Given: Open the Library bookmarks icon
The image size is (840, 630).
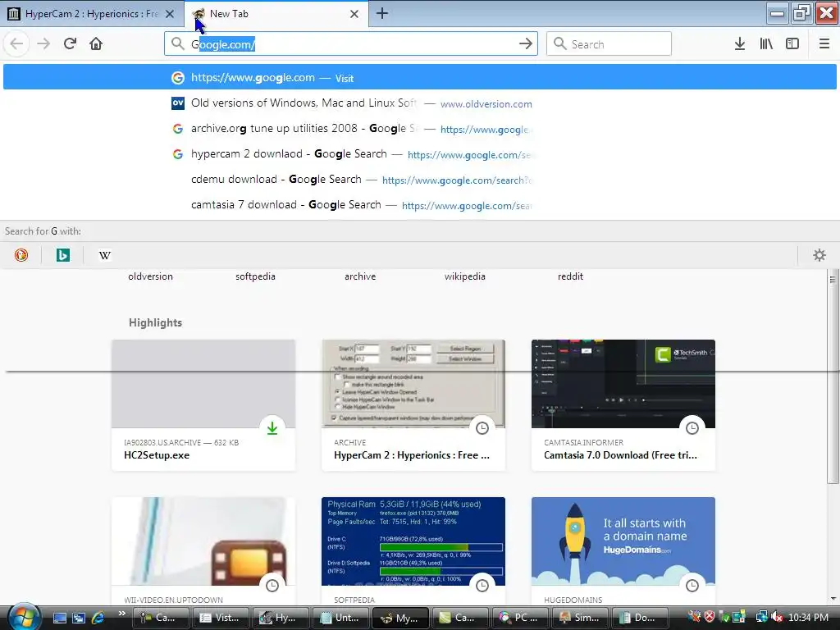Looking at the screenshot, I should tap(766, 44).
